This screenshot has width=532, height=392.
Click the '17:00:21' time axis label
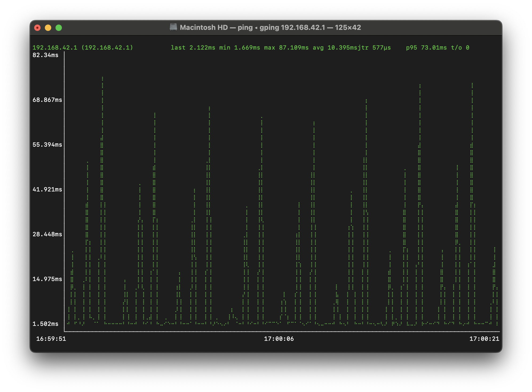pos(484,339)
